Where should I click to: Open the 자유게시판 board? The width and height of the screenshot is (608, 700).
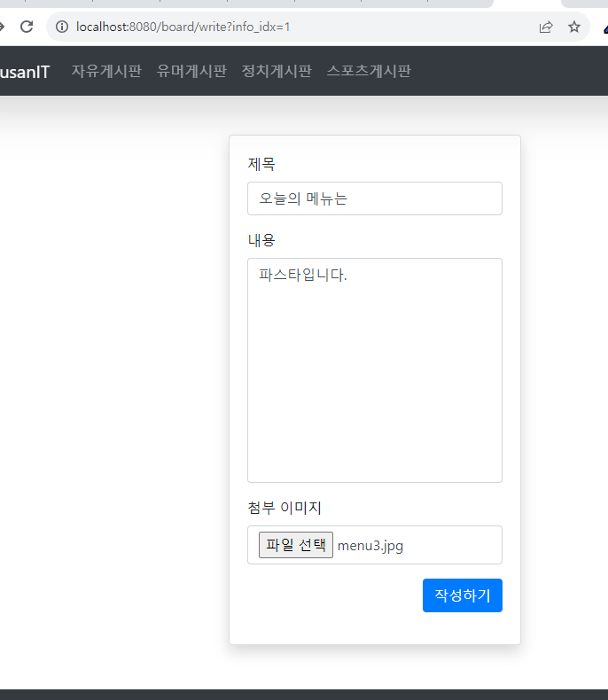pos(106,71)
